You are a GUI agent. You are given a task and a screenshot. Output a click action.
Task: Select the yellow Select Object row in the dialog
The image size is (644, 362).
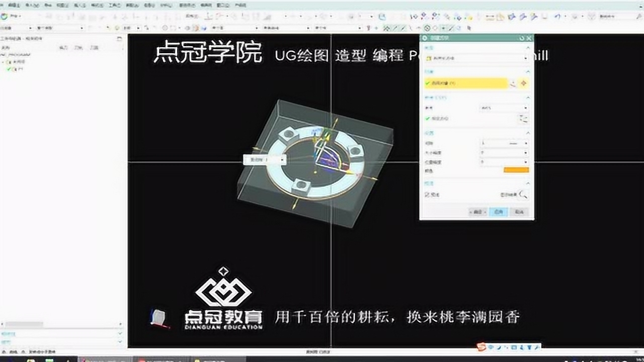pyautogui.click(x=466, y=83)
